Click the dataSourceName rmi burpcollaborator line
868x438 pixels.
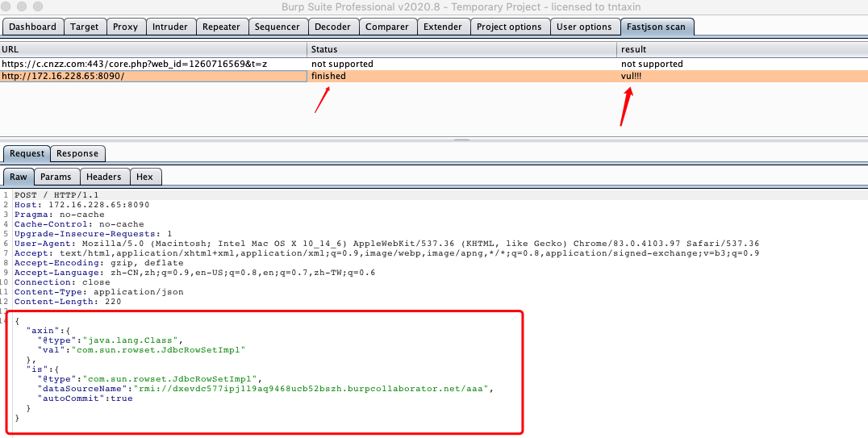(x=265, y=389)
